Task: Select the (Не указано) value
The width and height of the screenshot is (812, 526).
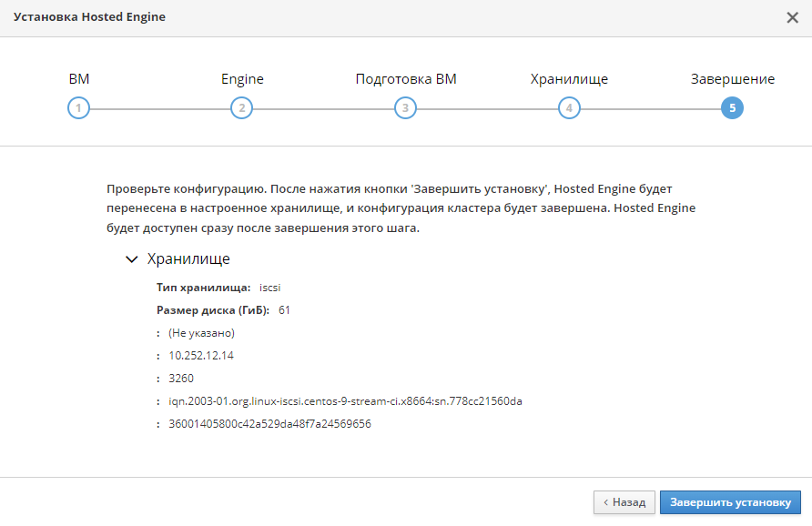Action: [201, 333]
